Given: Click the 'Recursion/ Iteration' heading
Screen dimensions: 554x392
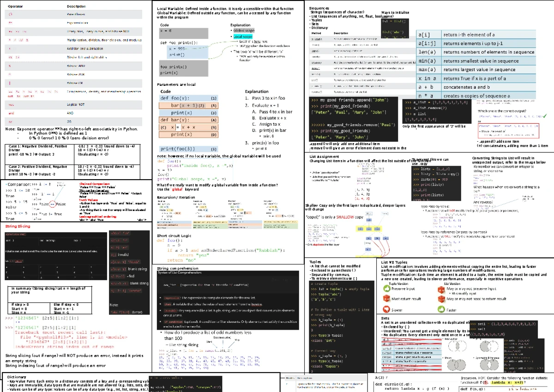Looking at the screenshot, I should pyautogui.click(x=176, y=197).
